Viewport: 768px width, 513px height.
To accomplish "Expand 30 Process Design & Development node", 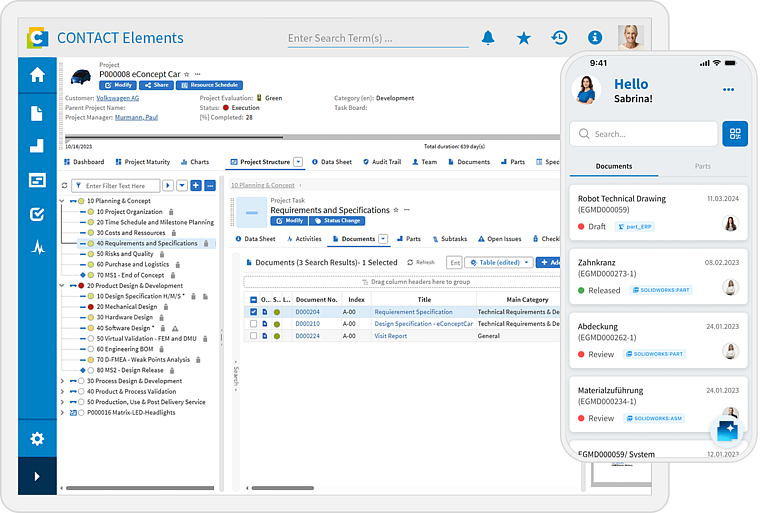I will pyautogui.click(x=62, y=381).
